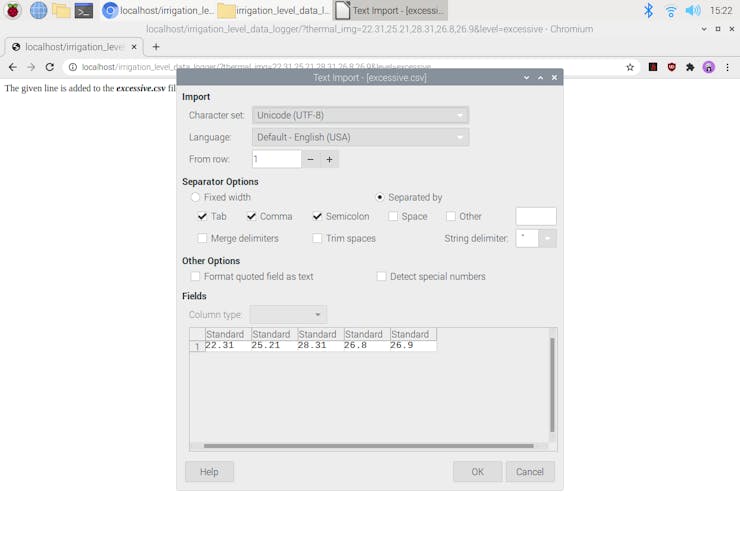Launch the Terminal from the taskbar

pos(84,10)
